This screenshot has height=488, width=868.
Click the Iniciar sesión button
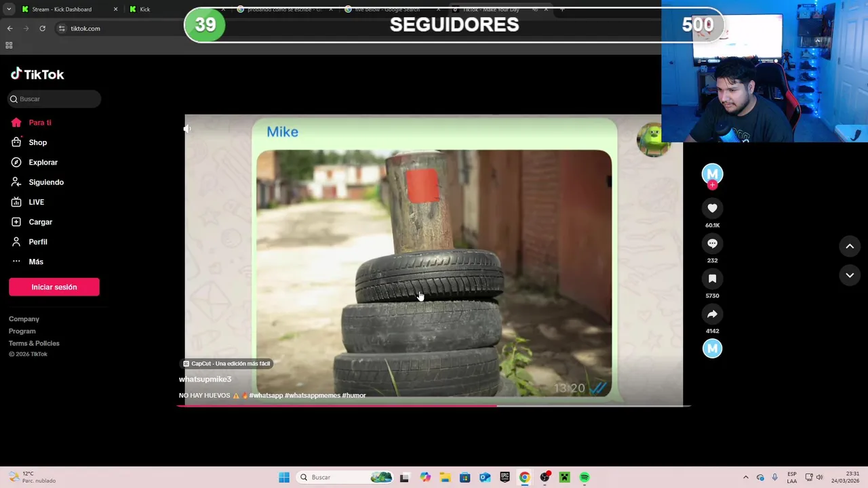click(x=54, y=287)
